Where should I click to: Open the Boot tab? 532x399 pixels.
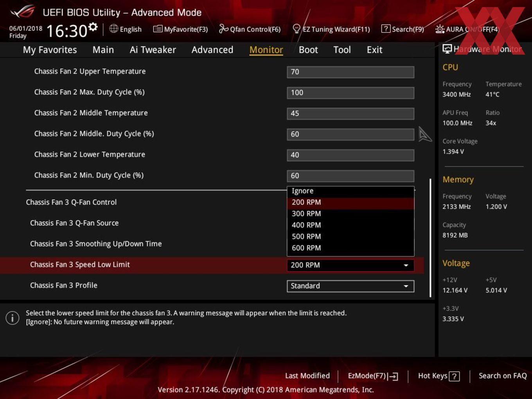click(x=308, y=50)
